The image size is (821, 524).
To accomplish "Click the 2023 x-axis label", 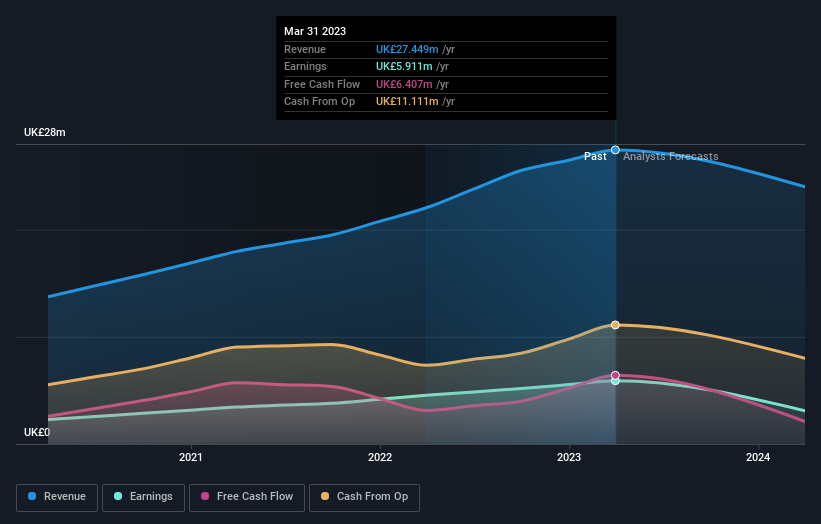I will [x=569, y=457].
